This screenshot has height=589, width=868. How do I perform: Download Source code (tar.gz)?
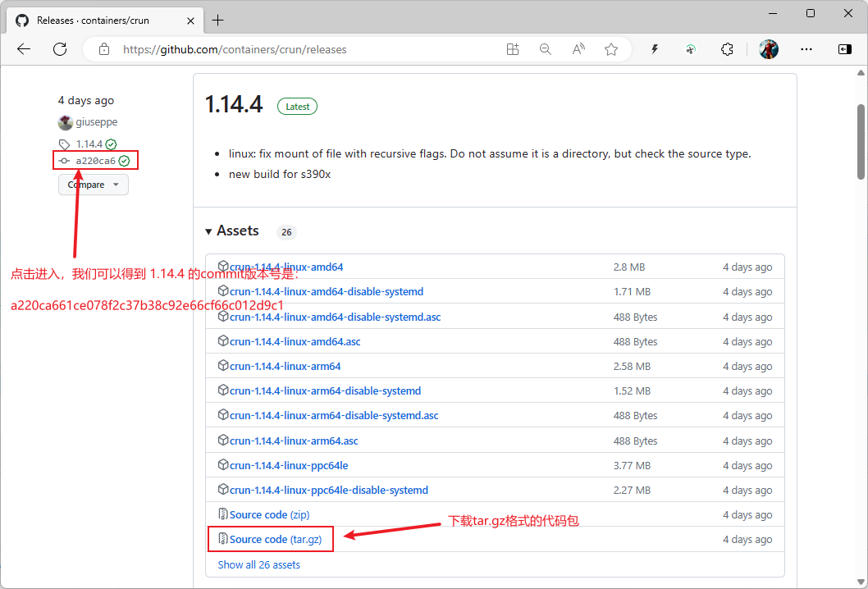click(x=270, y=539)
